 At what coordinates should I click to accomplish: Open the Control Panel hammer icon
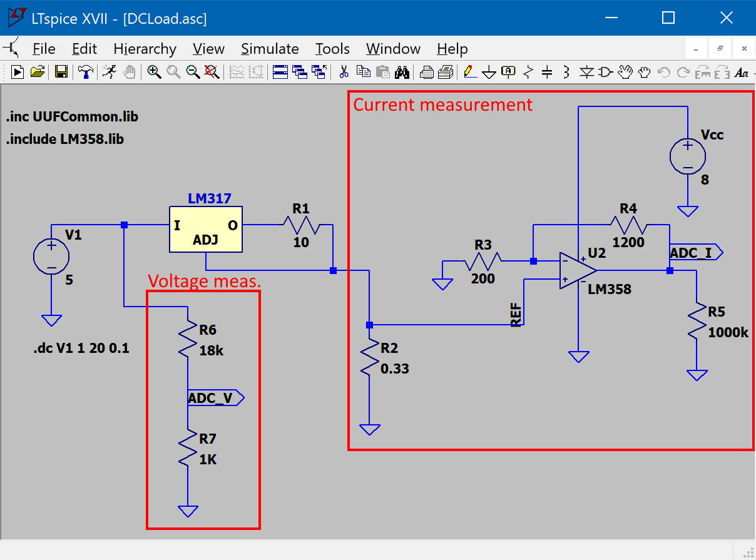(x=86, y=72)
